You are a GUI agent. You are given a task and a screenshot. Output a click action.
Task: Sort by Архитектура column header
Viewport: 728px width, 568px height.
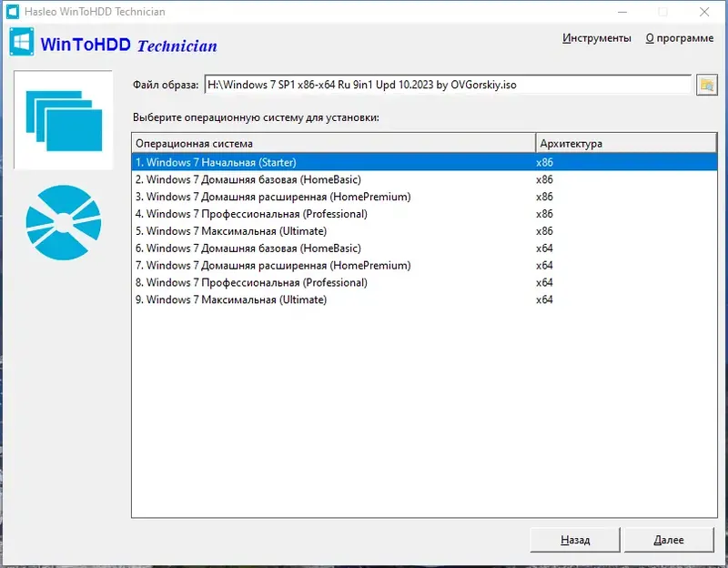(626, 144)
